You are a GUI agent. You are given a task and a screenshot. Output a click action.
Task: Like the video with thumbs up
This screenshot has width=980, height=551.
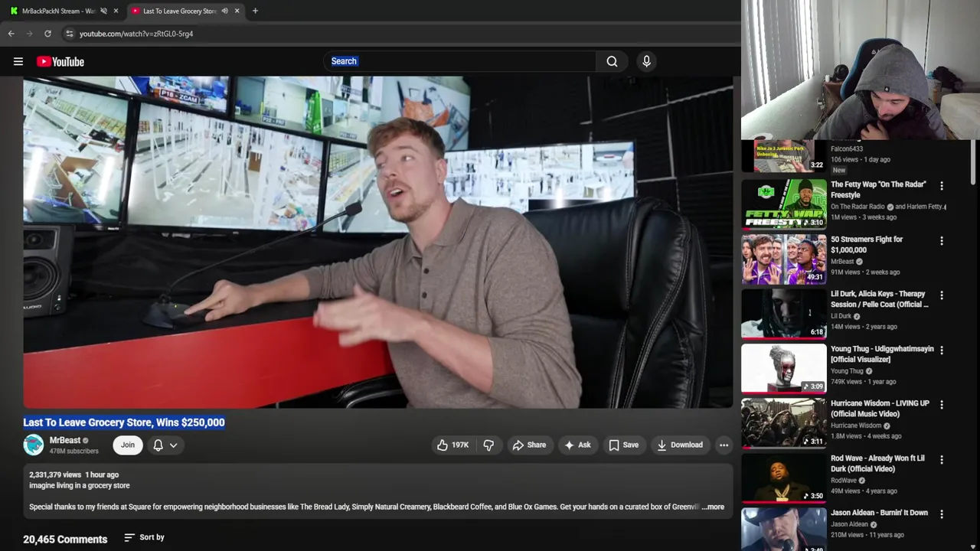452,445
